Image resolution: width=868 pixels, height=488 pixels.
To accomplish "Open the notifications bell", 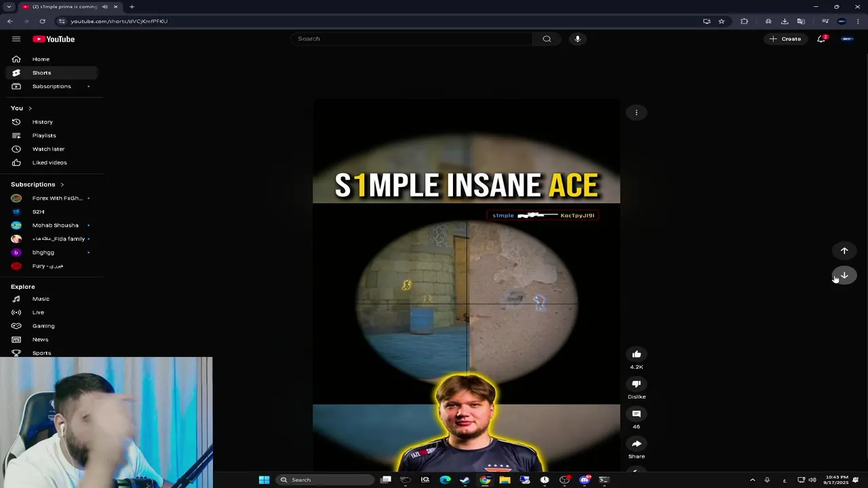I will pos(822,39).
